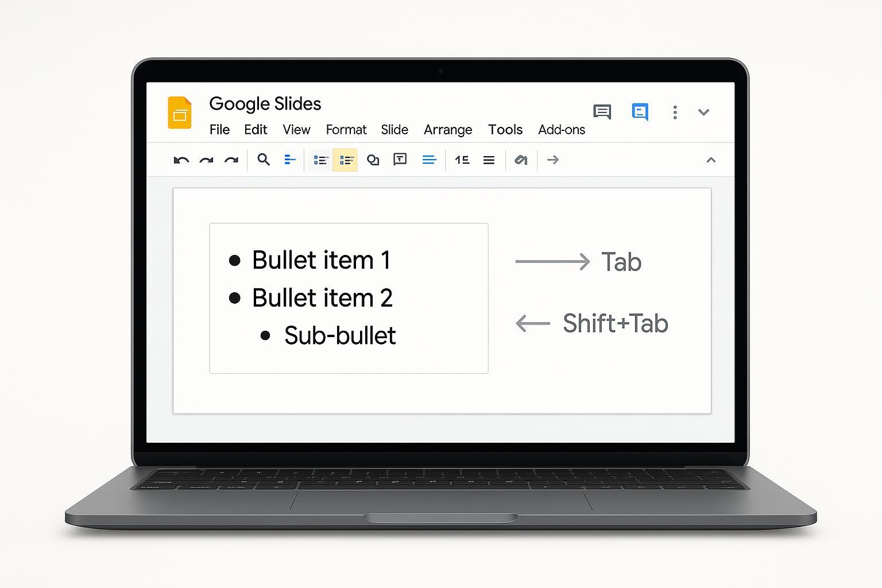Click the right arrow toolbar button
The height and width of the screenshot is (588, 882).
coord(552,160)
